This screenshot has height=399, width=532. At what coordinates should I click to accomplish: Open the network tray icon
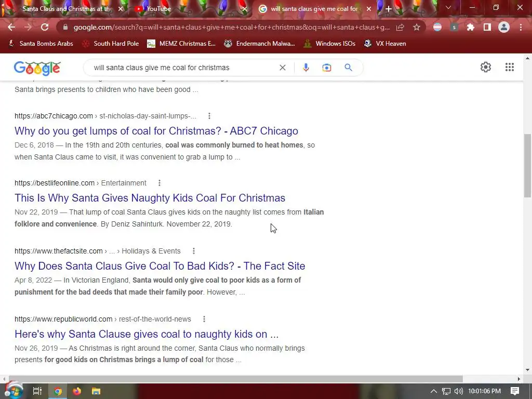(x=446, y=391)
